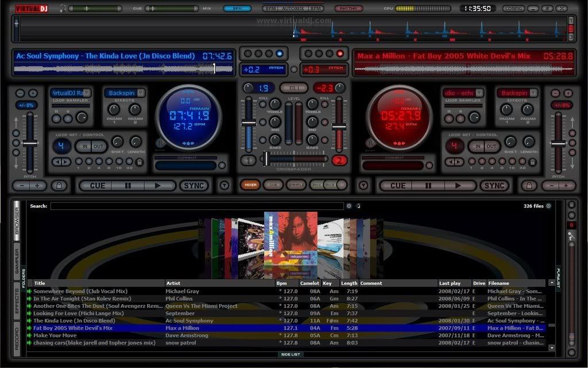The image size is (588, 368).
Task: Pause the right deck
Action: 428,186
